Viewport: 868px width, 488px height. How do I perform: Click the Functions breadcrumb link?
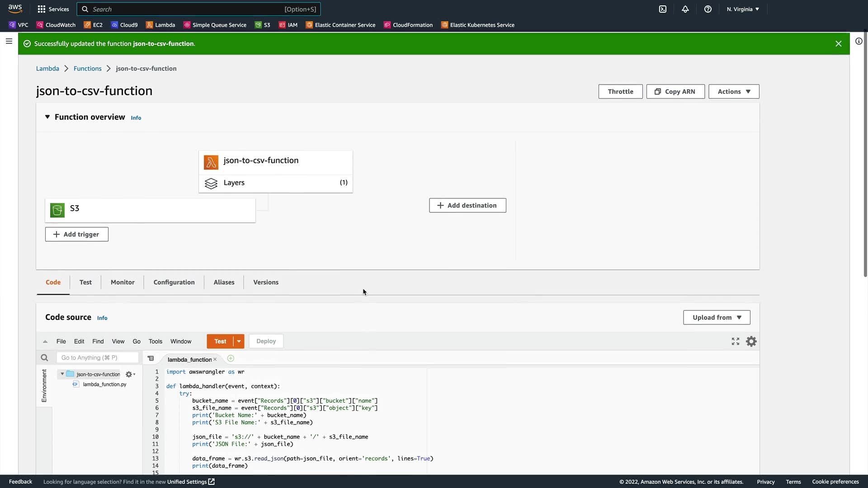[x=87, y=69]
